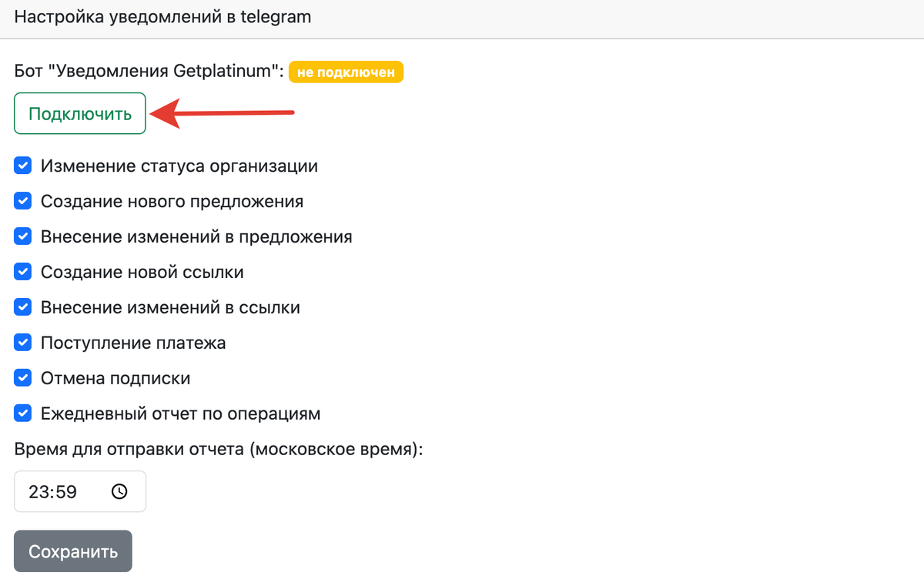The image size is (924, 576).
Task: Select the minutes value in the time field
Action: pos(65,491)
